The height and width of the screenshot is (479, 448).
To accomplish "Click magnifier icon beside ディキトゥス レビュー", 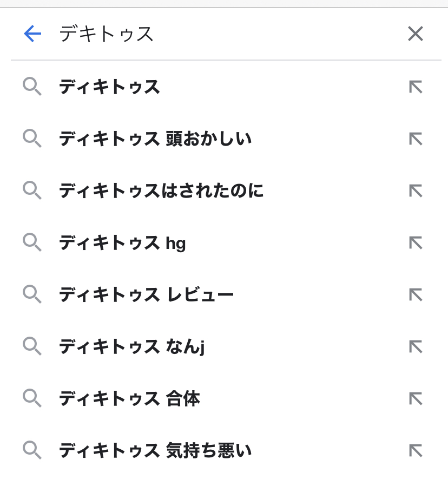I will pyautogui.click(x=32, y=295).
